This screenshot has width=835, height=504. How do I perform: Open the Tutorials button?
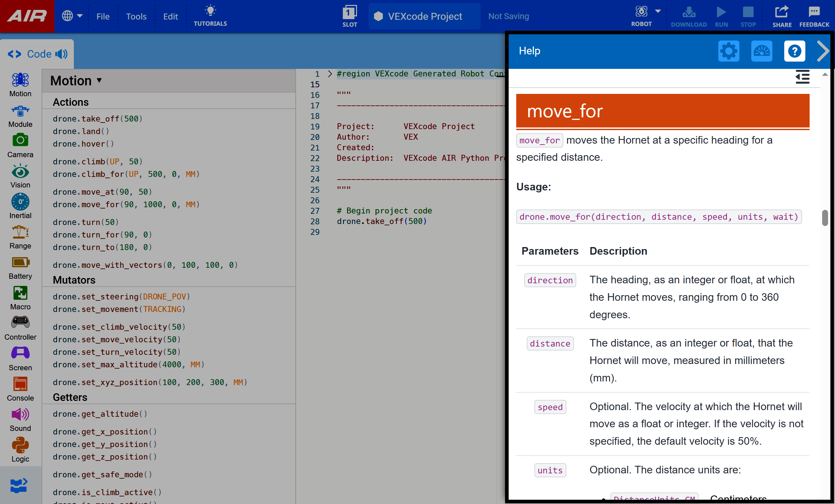[210, 16]
